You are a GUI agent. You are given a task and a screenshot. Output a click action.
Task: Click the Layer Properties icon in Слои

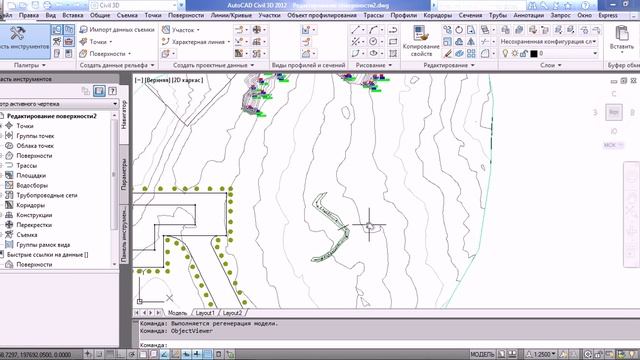[x=505, y=30]
